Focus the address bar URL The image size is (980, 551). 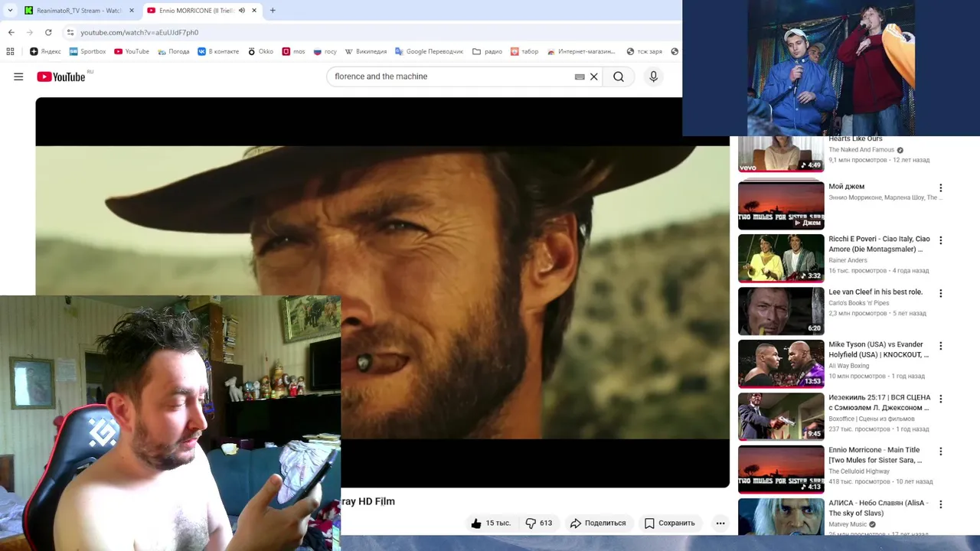(x=139, y=32)
